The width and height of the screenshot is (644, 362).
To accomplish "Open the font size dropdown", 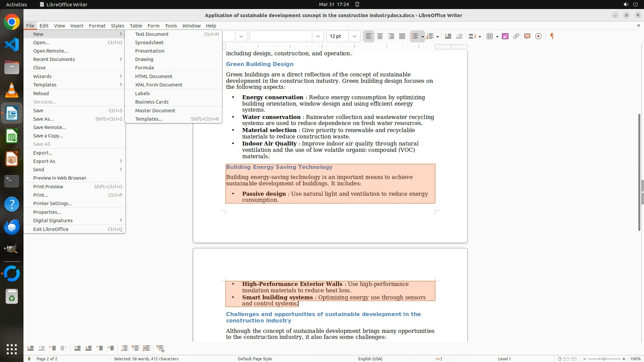I will tap(354, 36).
